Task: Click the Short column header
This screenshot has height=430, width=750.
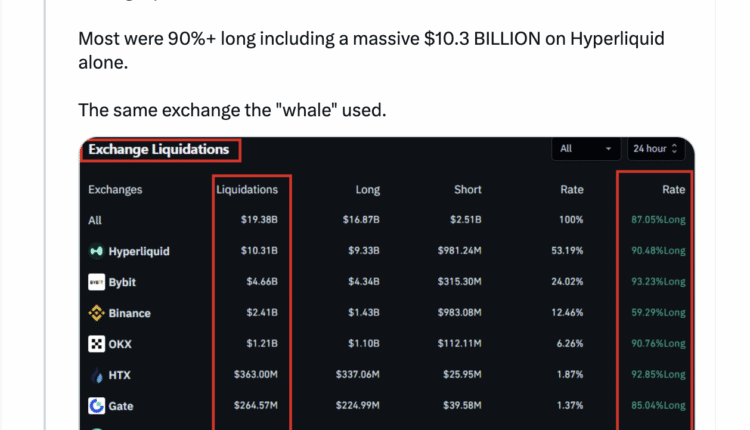Action: pyautogui.click(x=467, y=189)
